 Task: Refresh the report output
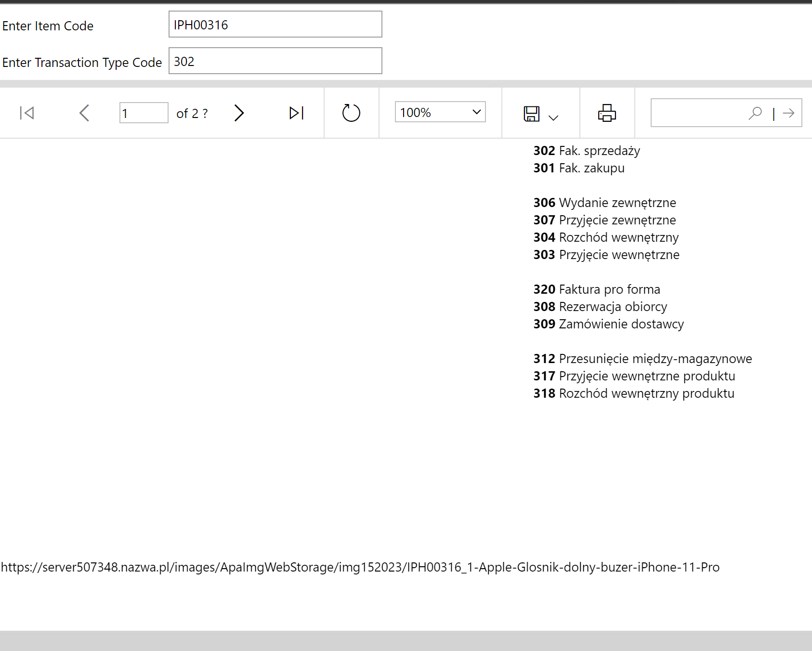tap(351, 113)
